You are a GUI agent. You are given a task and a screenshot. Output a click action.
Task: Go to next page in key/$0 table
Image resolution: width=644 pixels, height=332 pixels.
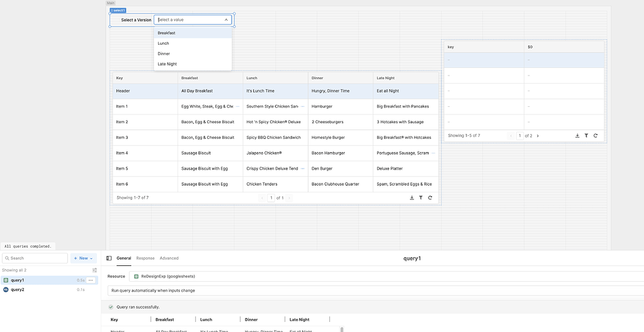[x=538, y=135]
